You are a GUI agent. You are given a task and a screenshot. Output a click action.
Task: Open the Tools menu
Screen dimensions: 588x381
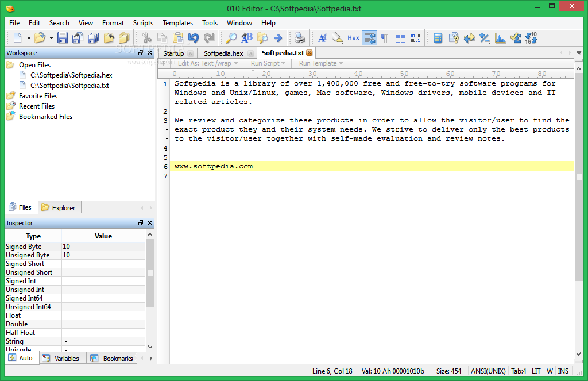(x=210, y=23)
